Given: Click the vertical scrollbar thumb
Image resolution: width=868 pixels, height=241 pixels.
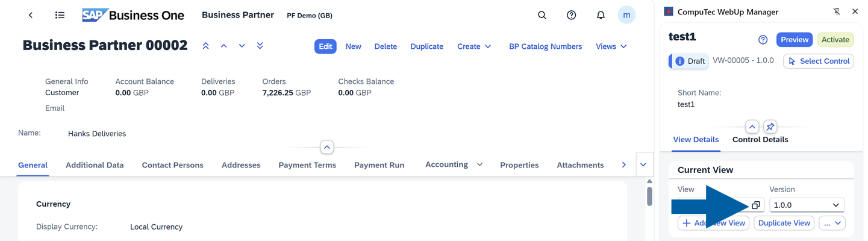Looking at the screenshot, I should tap(649, 196).
